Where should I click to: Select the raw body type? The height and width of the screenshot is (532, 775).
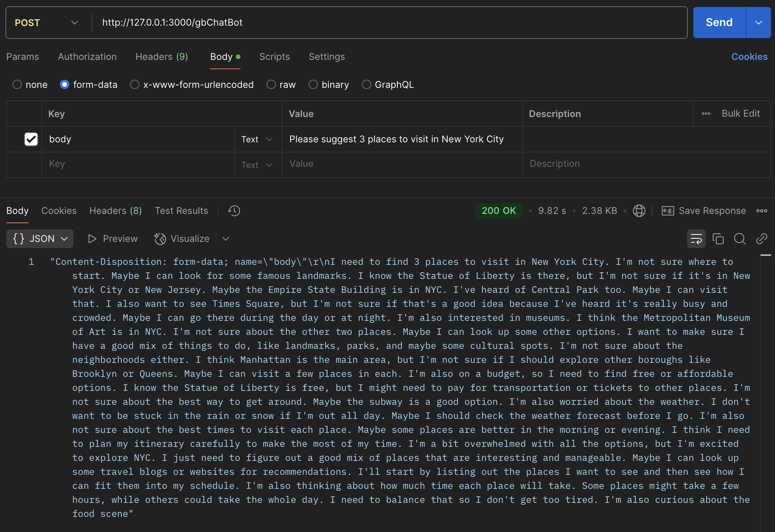click(271, 84)
